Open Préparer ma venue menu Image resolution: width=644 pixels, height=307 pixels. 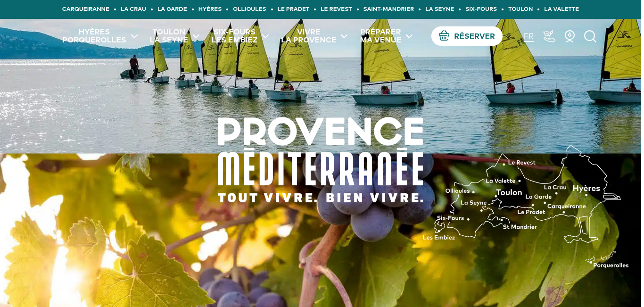(381, 36)
